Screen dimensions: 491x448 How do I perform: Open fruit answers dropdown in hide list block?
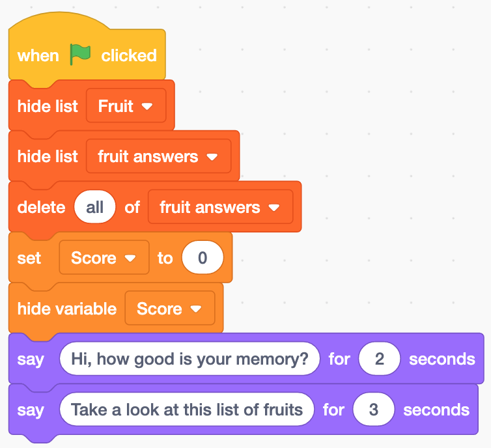[158, 156]
